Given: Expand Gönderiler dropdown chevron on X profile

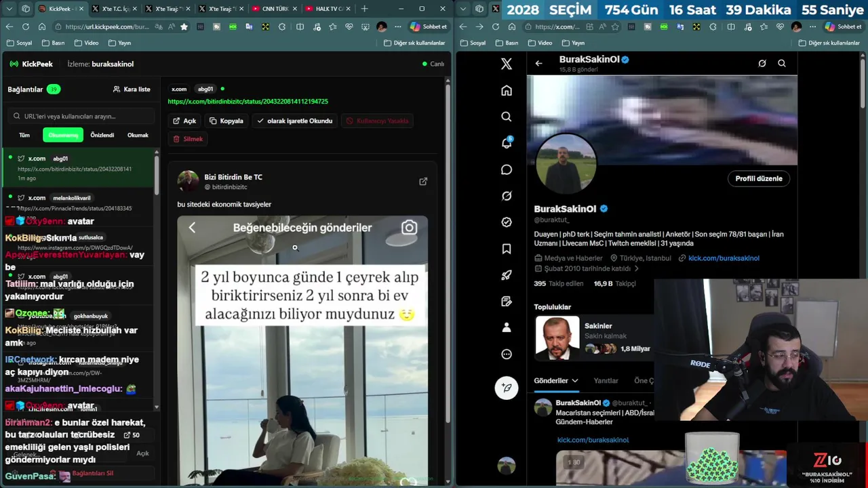Looking at the screenshot, I should coord(574,381).
